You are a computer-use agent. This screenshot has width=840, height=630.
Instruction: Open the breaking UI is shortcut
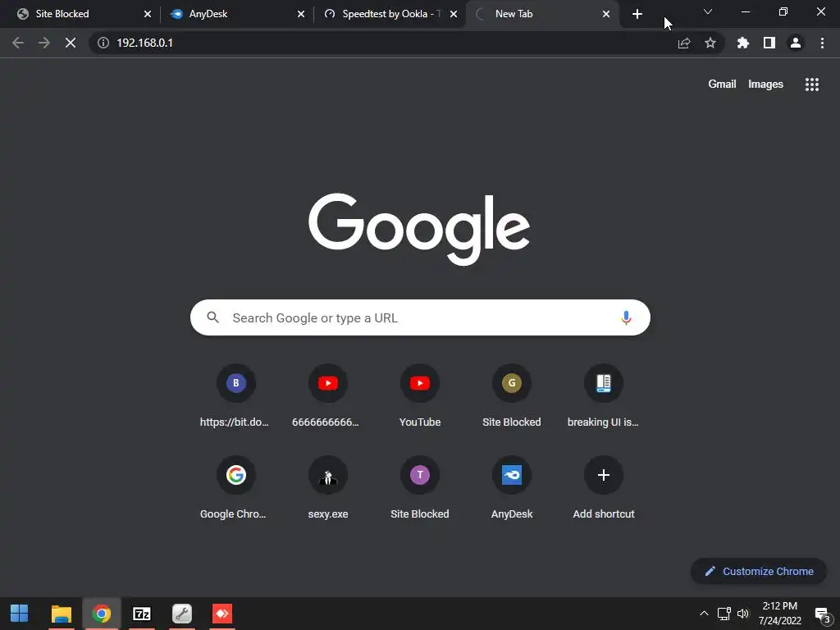[x=603, y=396]
